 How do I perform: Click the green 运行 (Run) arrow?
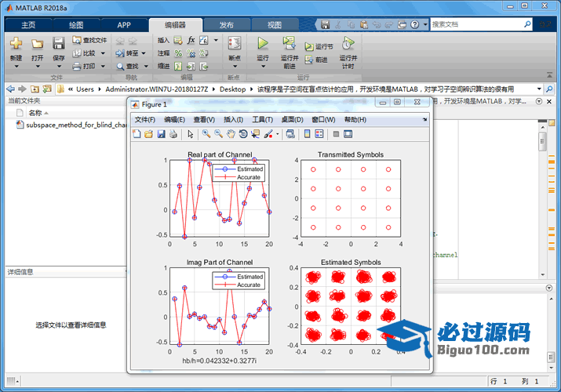point(263,43)
